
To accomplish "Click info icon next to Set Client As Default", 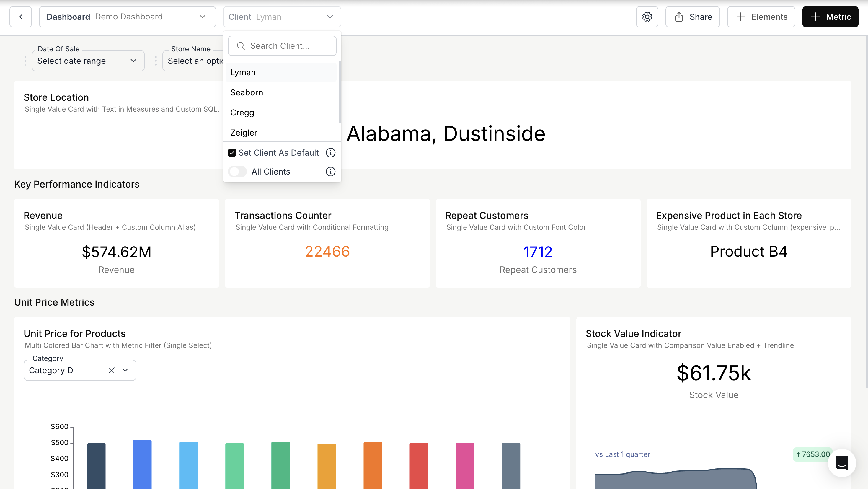I will (x=330, y=153).
